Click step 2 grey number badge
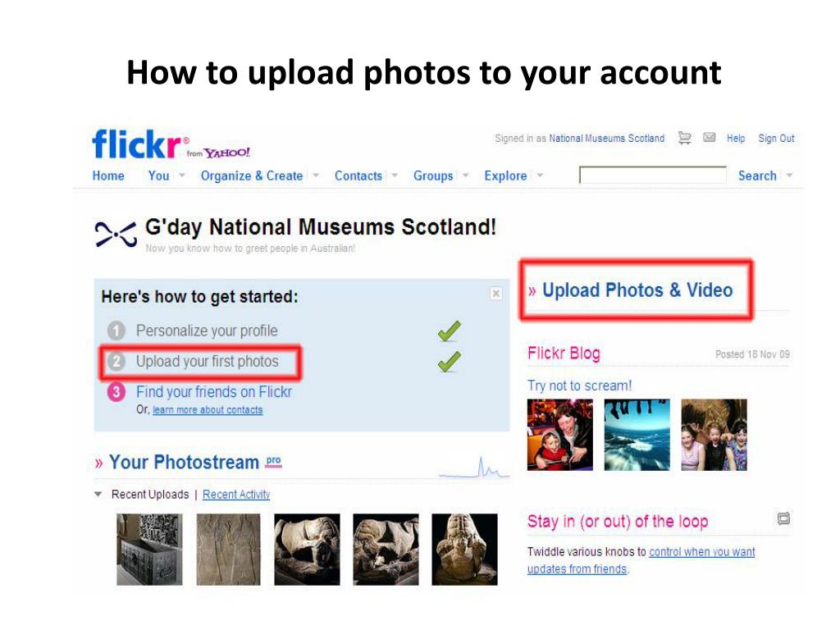The width and height of the screenshot is (840, 630). [x=116, y=361]
